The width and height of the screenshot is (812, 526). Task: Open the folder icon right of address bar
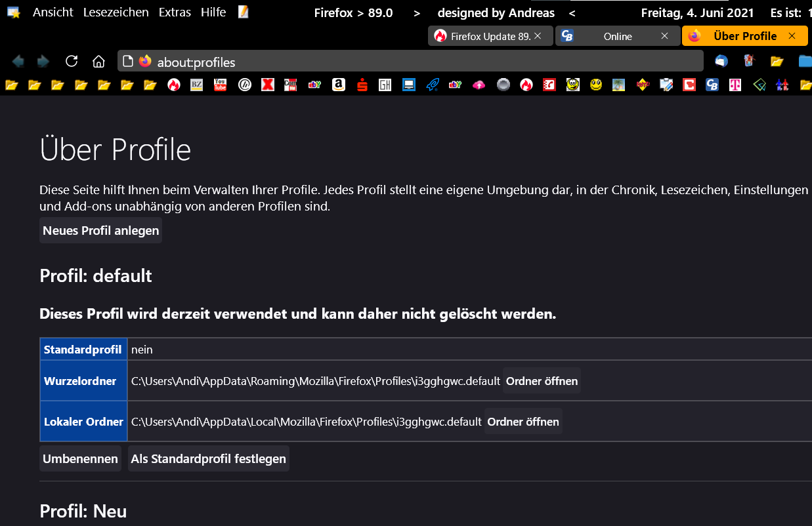(777, 62)
